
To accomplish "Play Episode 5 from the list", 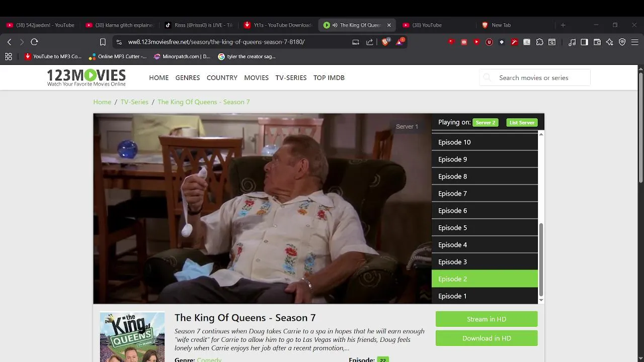I will pyautogui.click(x=485, y=228).
